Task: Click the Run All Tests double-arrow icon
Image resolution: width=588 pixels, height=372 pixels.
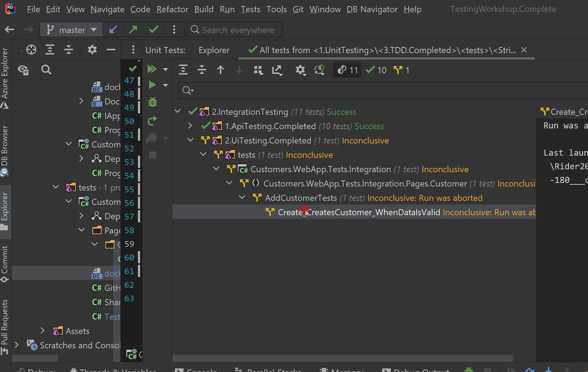Action: point(152,69)
